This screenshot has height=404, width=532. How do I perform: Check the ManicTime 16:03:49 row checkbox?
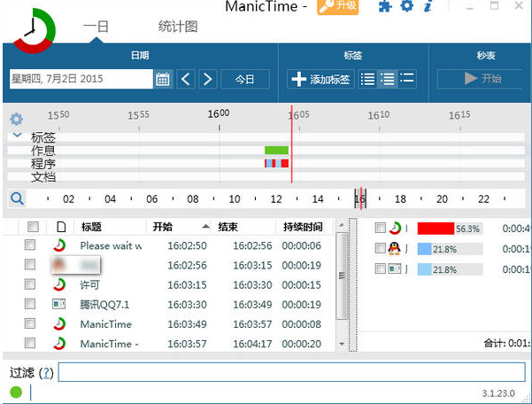[x=30, y=323]
